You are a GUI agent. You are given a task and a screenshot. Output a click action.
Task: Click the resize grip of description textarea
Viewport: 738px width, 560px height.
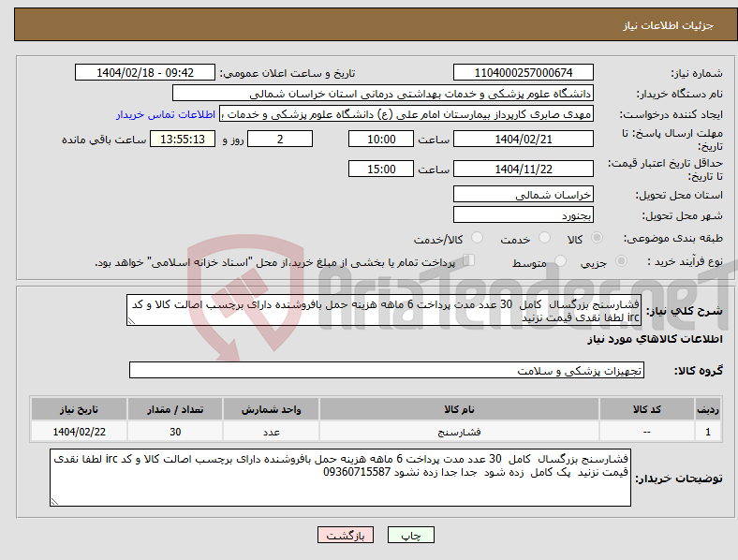pyautogui.click(x=131, y=321)
